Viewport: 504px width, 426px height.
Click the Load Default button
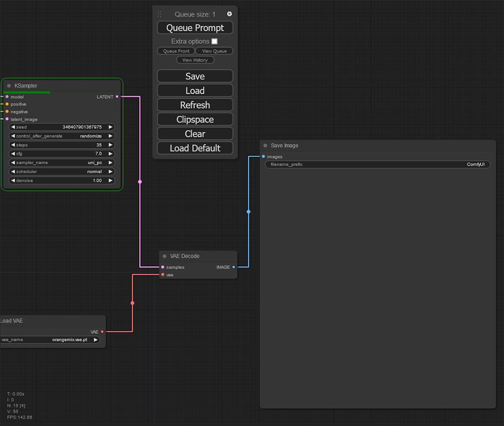pos(195,148)
